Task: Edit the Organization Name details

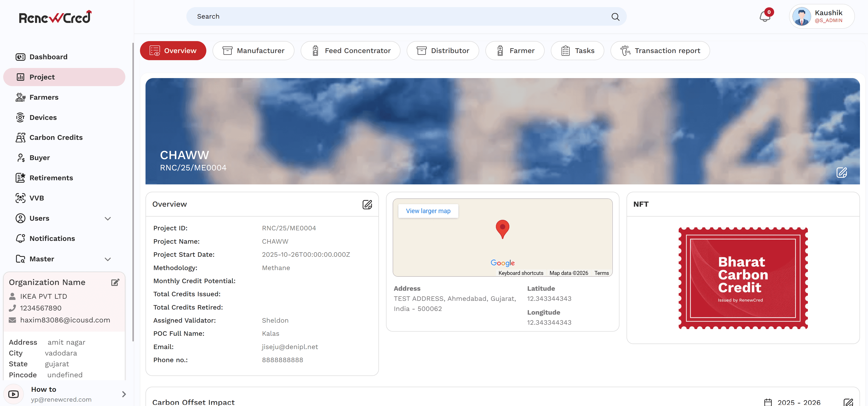Action: [115, 282]
